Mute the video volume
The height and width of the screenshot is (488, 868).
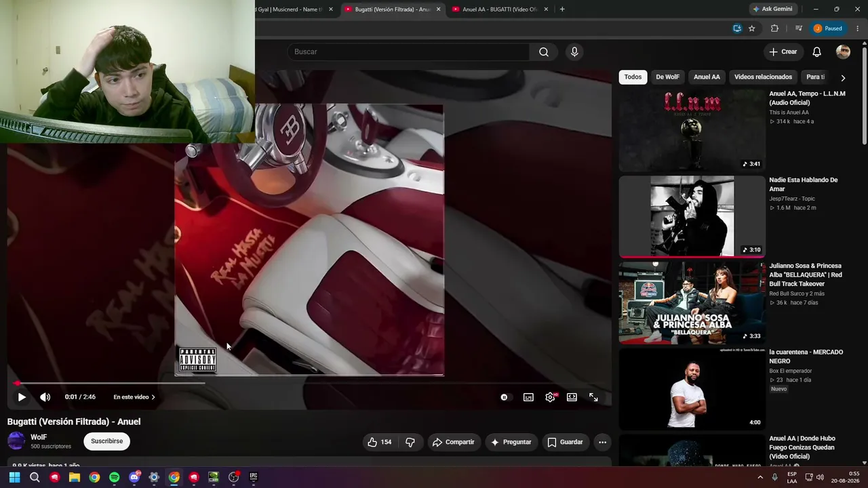click(x=45, y=397)
